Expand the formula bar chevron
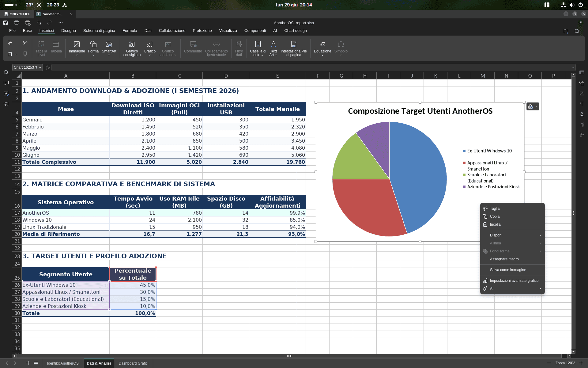Screen dimensions: 588x368 tap(573, 67)
